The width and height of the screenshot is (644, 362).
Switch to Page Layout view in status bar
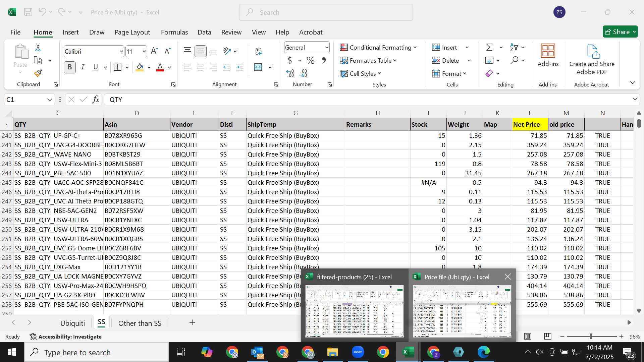click(528, 336)
